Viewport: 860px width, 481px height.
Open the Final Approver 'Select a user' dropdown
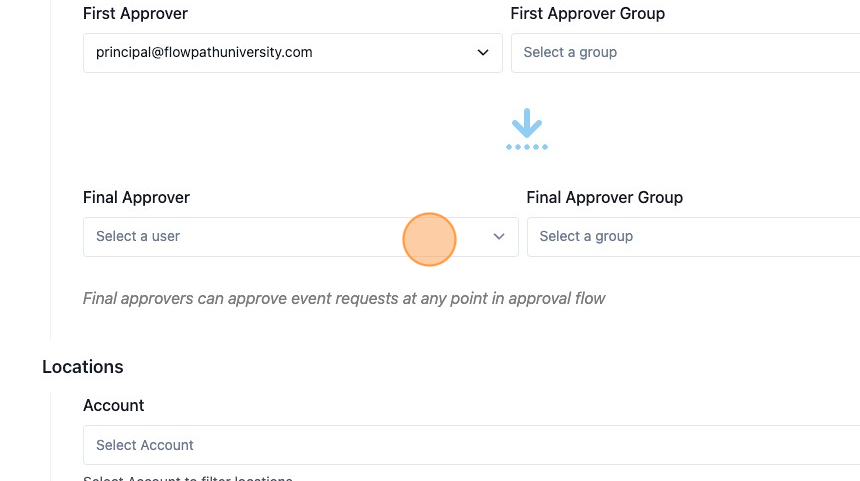301,237
